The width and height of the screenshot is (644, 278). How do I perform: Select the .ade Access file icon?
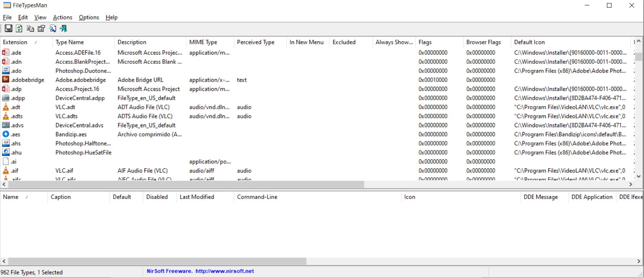pos(6,52)
